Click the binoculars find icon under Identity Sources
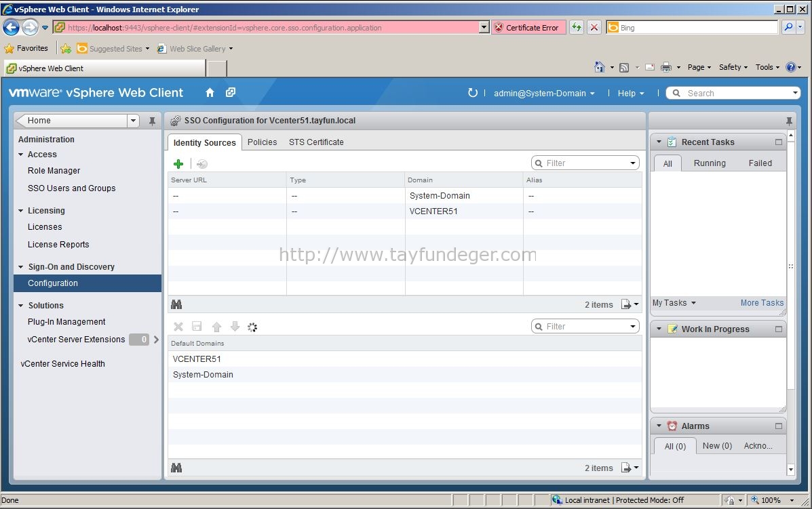This screenshot has width=812, height=509. [176, 305]
